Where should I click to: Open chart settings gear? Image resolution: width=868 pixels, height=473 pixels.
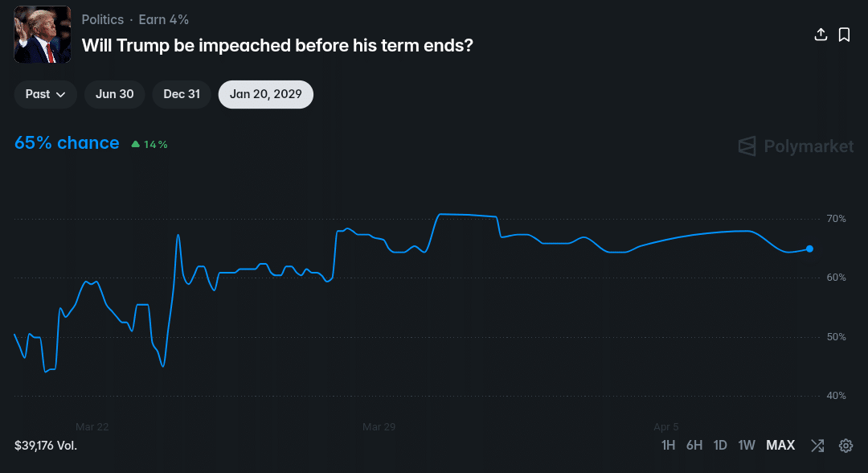pos(845,446)
